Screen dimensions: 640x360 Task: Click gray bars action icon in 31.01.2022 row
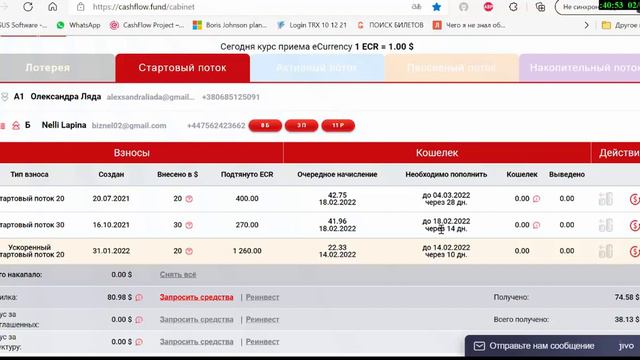click(x=605, y=251)
